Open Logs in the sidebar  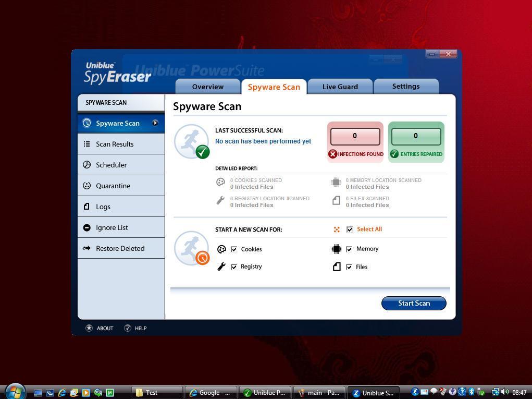click(121, 207)
